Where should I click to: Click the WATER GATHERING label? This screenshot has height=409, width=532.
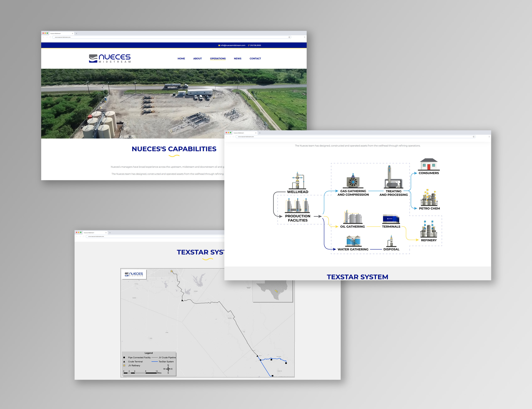pyautogui.click(x=353, y=249)
